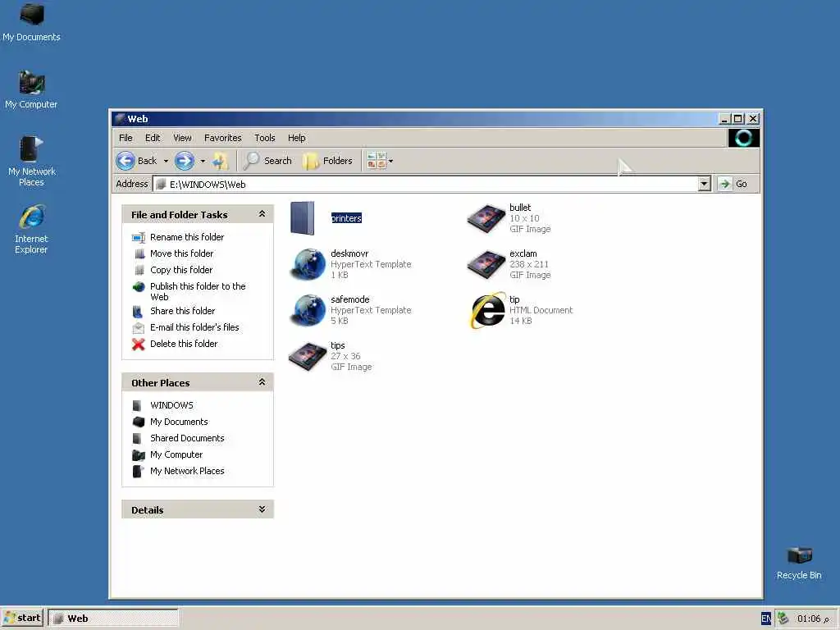Go to My Documents in Other Places
The width and height of the screenshot is (840, 630).
coord(179,422)
